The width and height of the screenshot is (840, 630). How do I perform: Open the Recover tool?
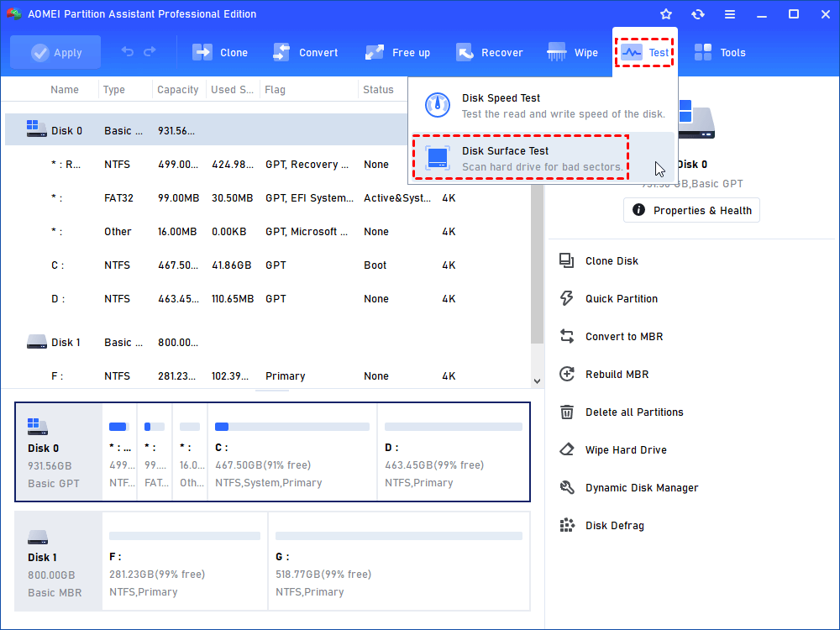pyautogui.click(x=490, y=52)
